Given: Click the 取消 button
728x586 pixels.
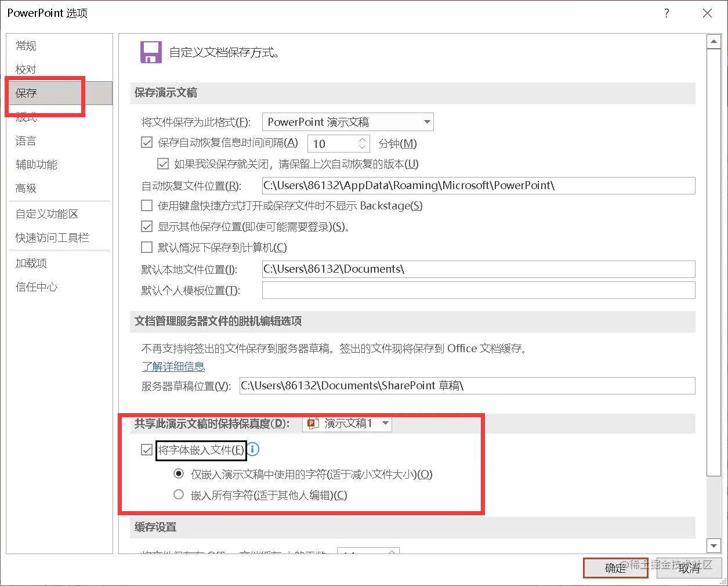Looking at the screenshot, I should click(689, 568).
